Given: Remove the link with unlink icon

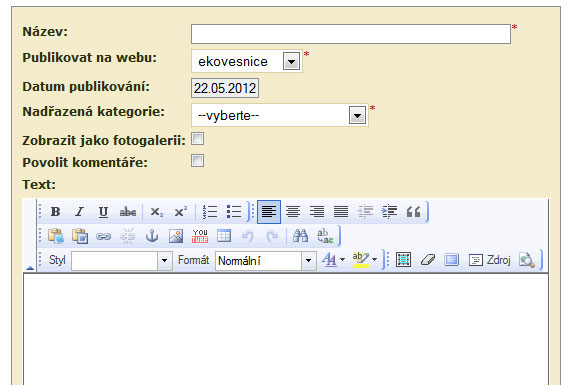Looking at the screenshot, I should [128, 236].
